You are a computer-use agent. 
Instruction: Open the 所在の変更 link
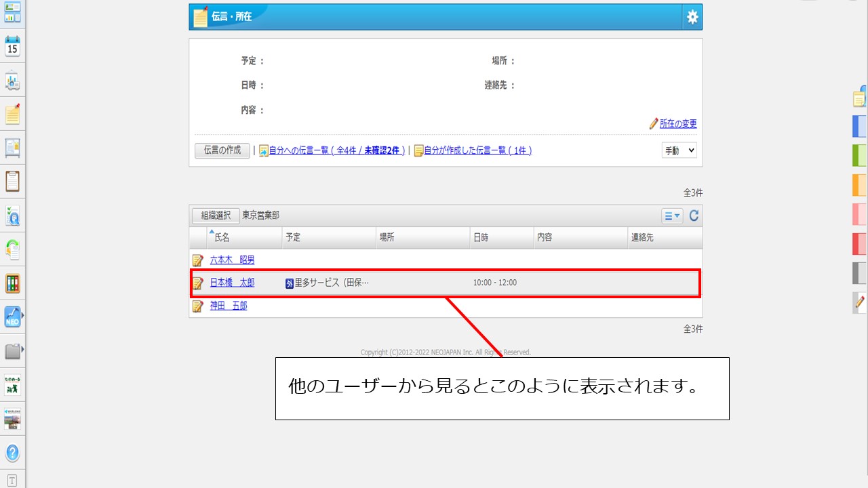point(677,124)
